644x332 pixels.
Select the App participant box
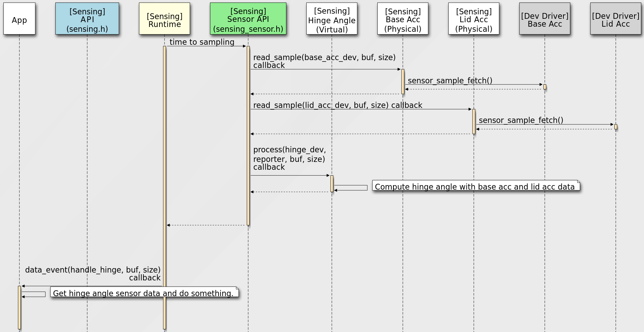pos(19,19)
